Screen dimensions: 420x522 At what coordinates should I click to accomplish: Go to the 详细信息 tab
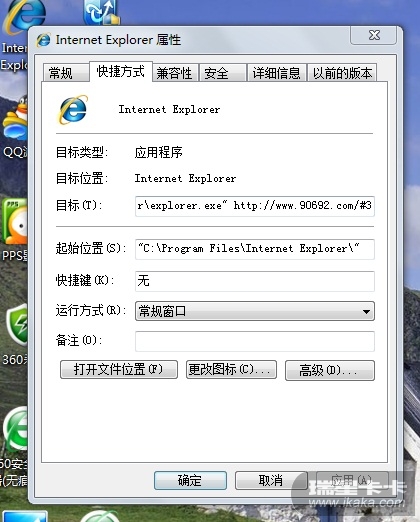[276, 73]
